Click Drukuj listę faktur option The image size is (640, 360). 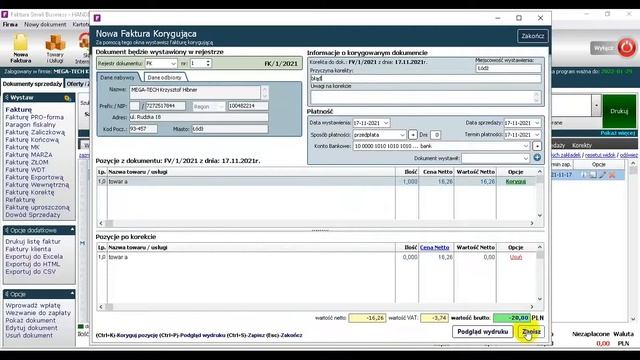click(33, 241)
